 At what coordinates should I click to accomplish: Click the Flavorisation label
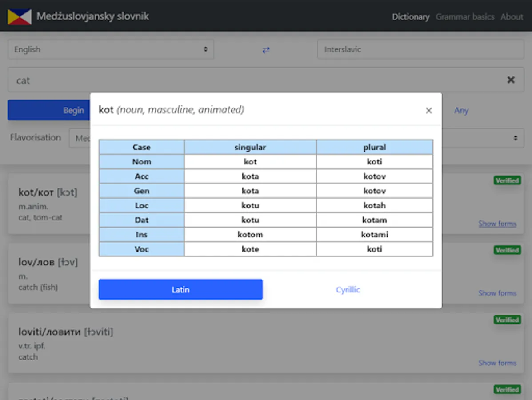(x=35, y=137)
